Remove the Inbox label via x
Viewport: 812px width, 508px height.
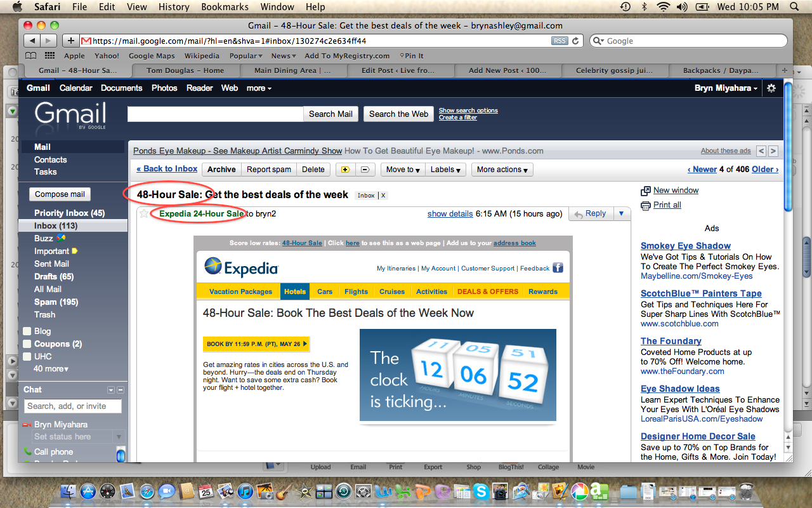(383, 196)
